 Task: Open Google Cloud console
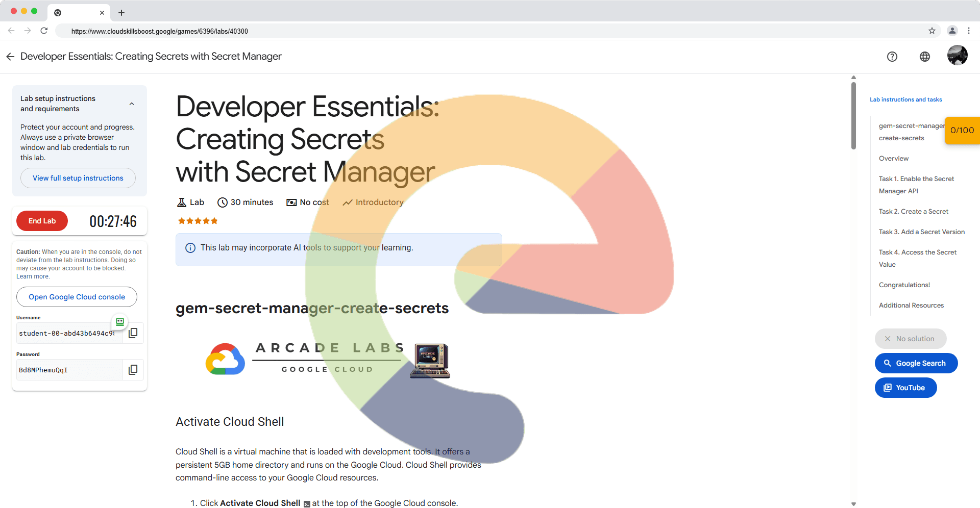coord(77,297)
